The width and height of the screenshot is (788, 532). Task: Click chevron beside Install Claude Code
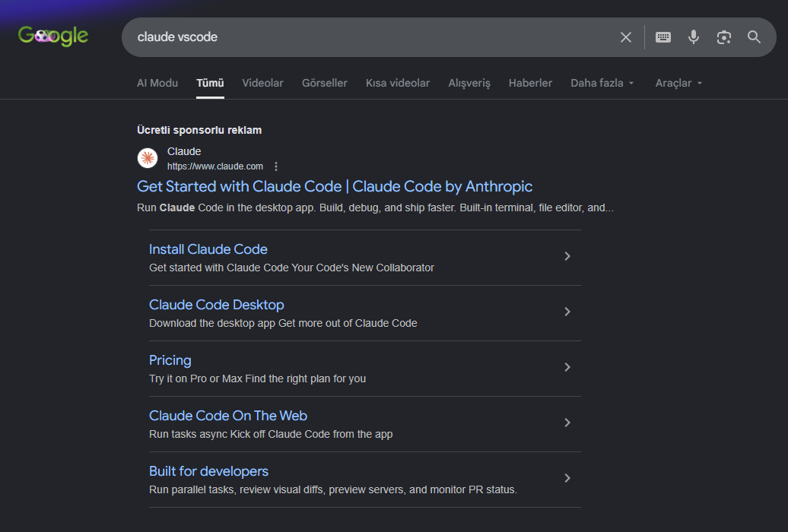coord(567,256)
